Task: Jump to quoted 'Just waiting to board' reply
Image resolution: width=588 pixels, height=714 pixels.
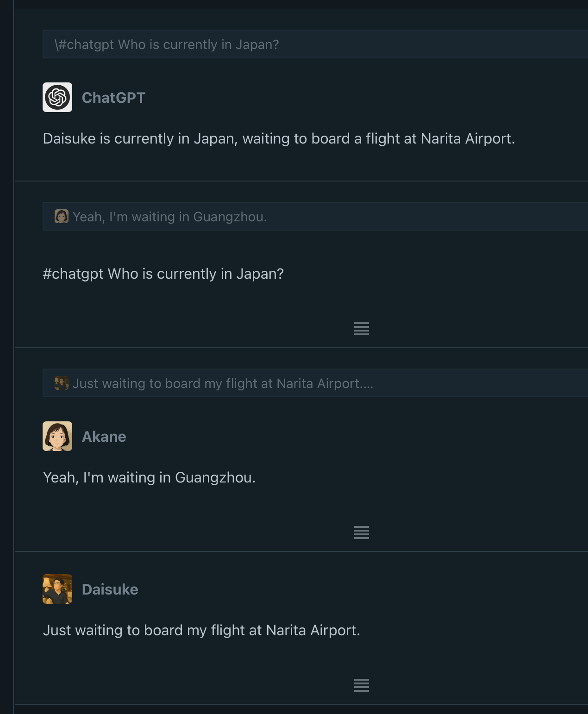Action: (x=223, y=383)
